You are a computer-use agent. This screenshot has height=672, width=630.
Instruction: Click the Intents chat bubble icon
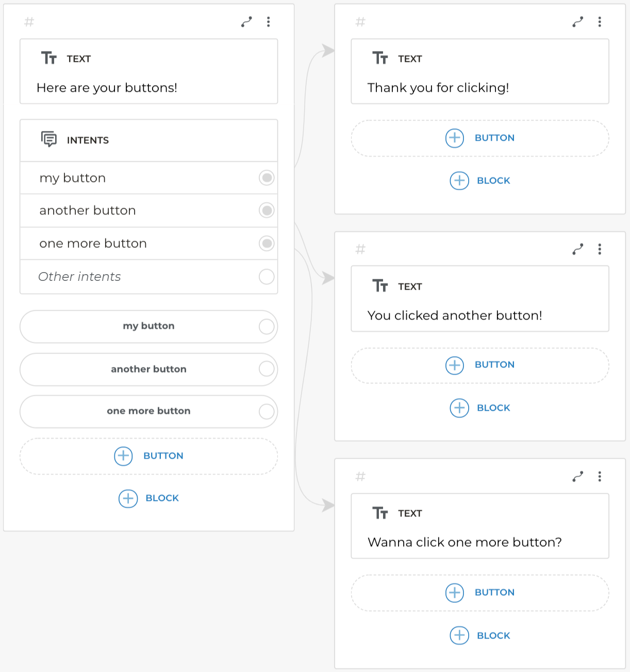(49, 140)
